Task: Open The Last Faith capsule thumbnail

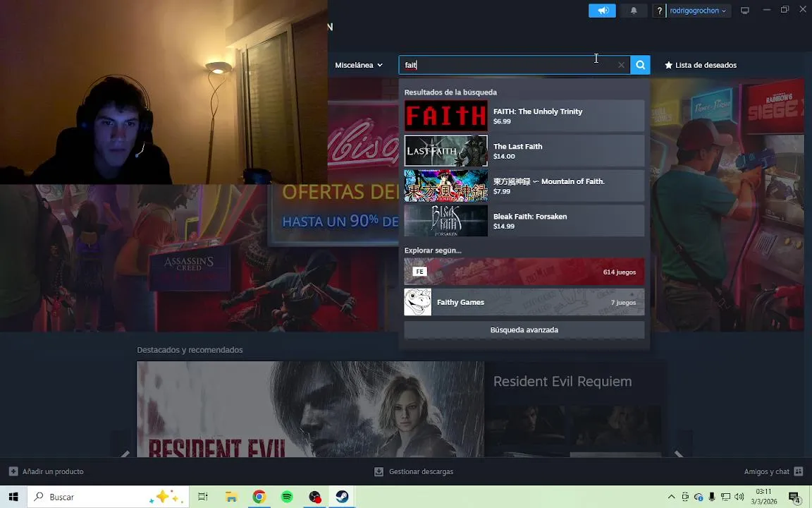Action: pos(446,151)
